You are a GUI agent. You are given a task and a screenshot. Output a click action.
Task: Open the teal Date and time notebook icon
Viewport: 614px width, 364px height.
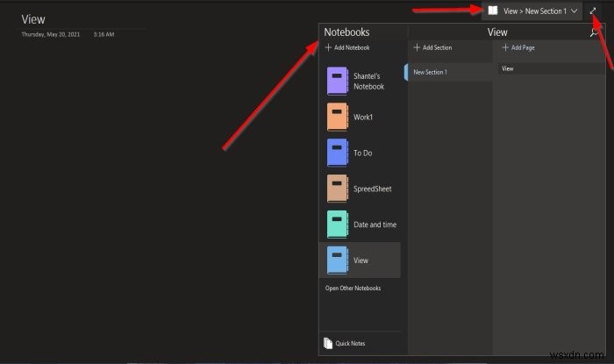tap(337, 225)
